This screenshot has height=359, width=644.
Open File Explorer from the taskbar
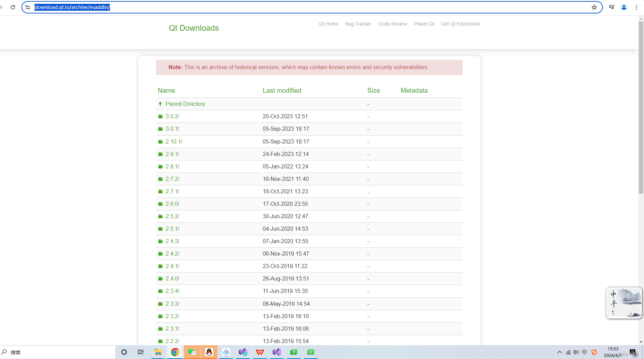[158, 352]
